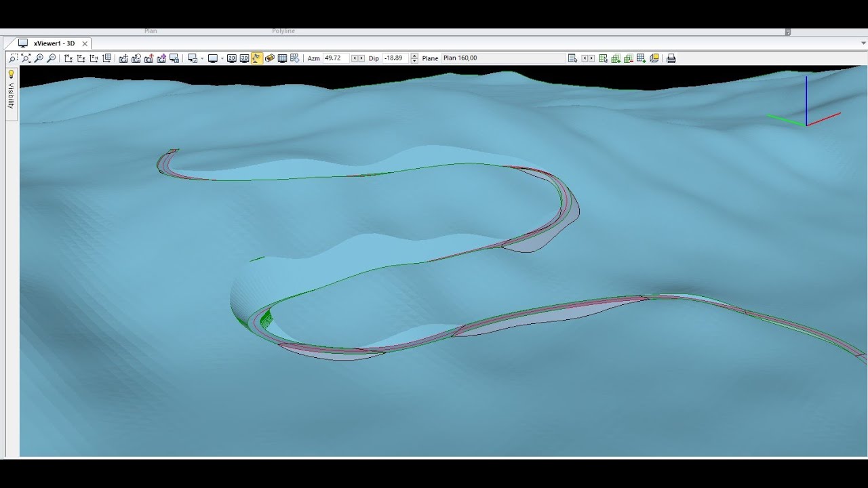Expand the tab list arrow at far right

(863, 43)
